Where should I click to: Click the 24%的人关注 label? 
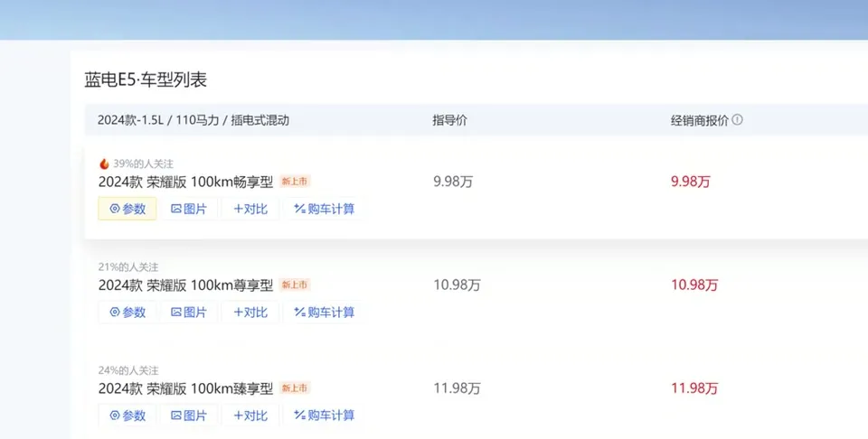(x=128, y=370)
